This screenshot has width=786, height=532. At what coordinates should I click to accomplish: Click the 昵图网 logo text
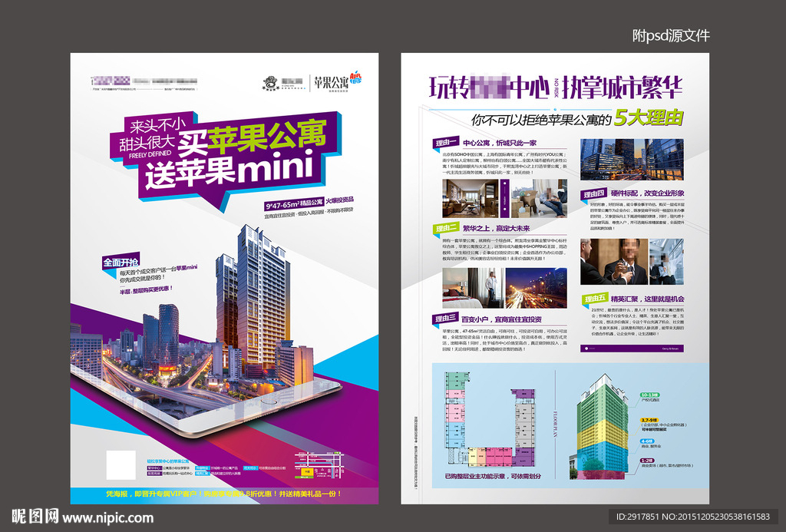click(x=35, y=517)
